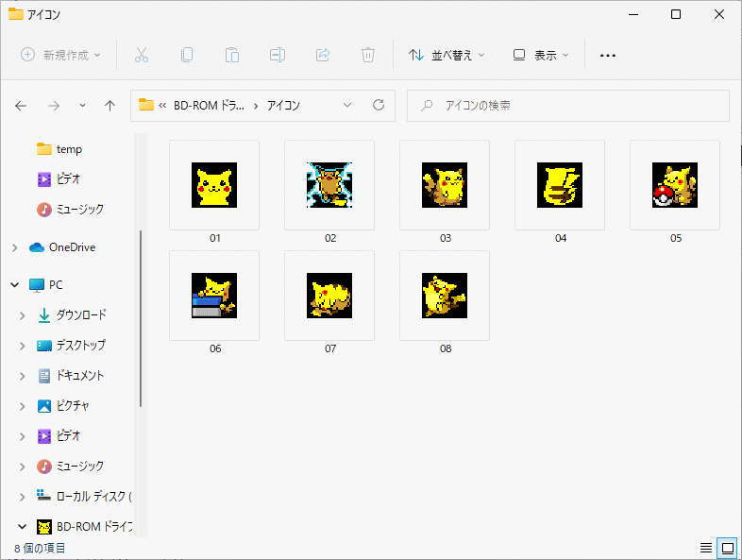Go back with the left arrow
The image size is (742, 560).
[21, 106]
